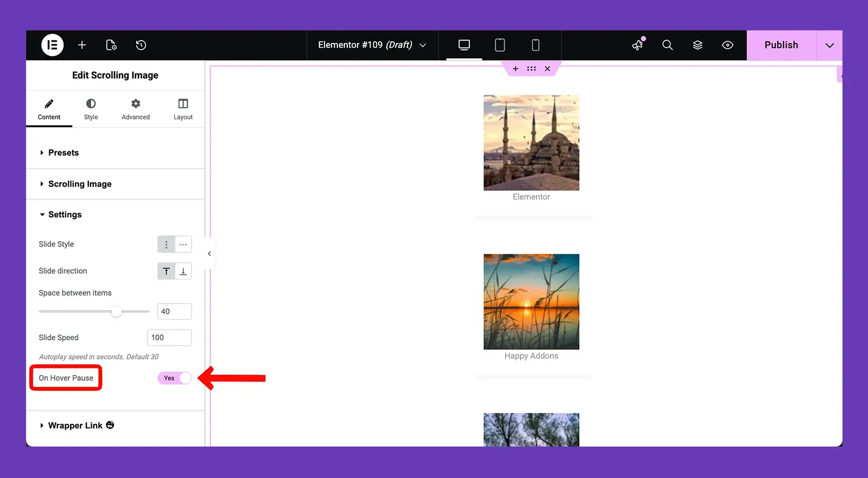Click the add element plus icon
Image resolution: width=868 pixels, height=478 pixels.
click(82, 45)
